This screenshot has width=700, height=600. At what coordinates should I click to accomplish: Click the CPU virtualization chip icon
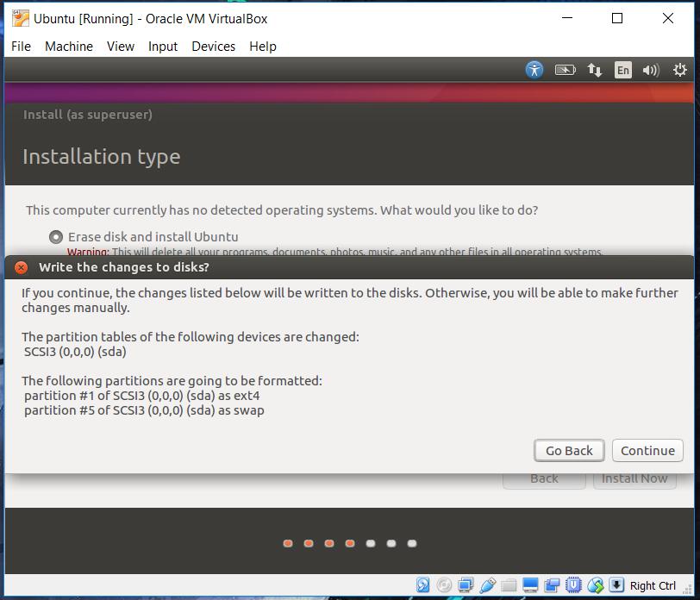pyautogui.click(x=573, y=584)
